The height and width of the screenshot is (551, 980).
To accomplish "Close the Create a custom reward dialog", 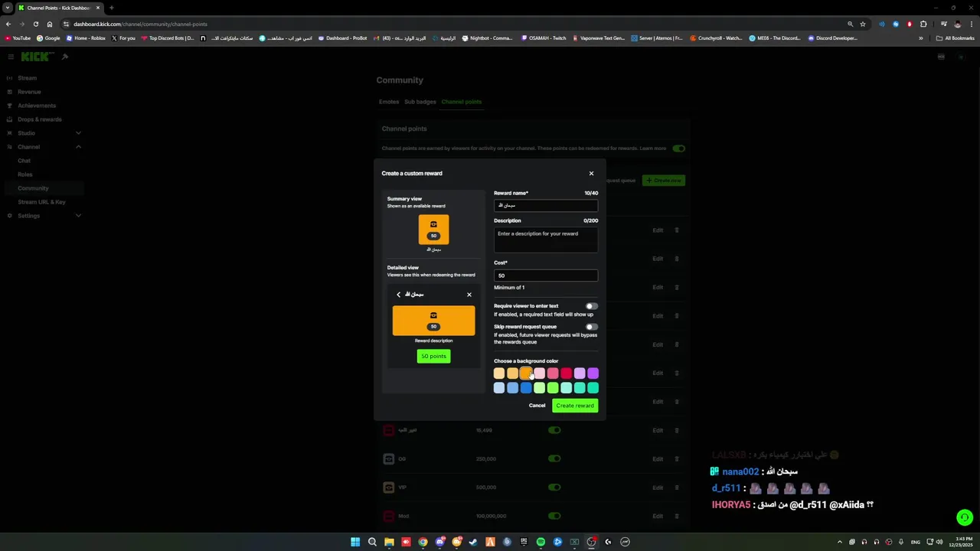I will (x=591, y=174).
